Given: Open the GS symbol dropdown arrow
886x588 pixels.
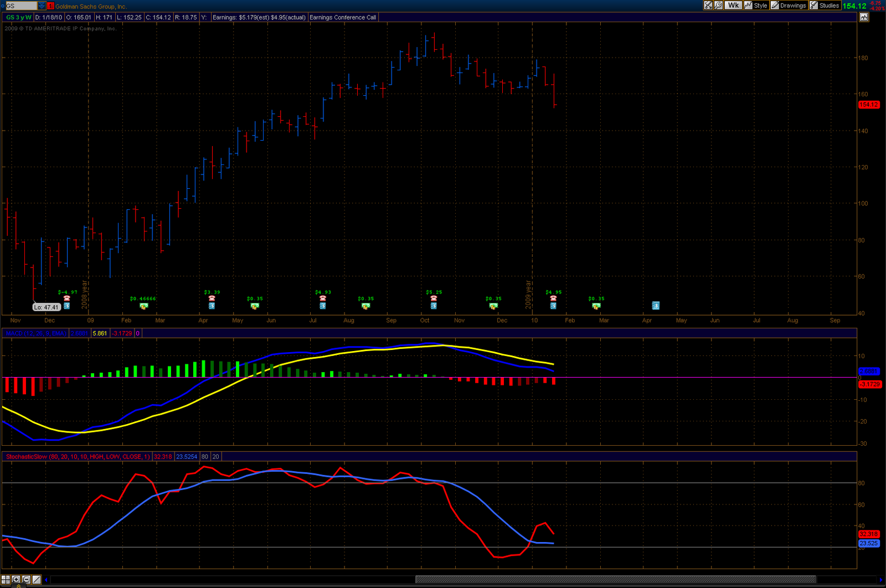Looking at the screenshot, I should point(42,6).
